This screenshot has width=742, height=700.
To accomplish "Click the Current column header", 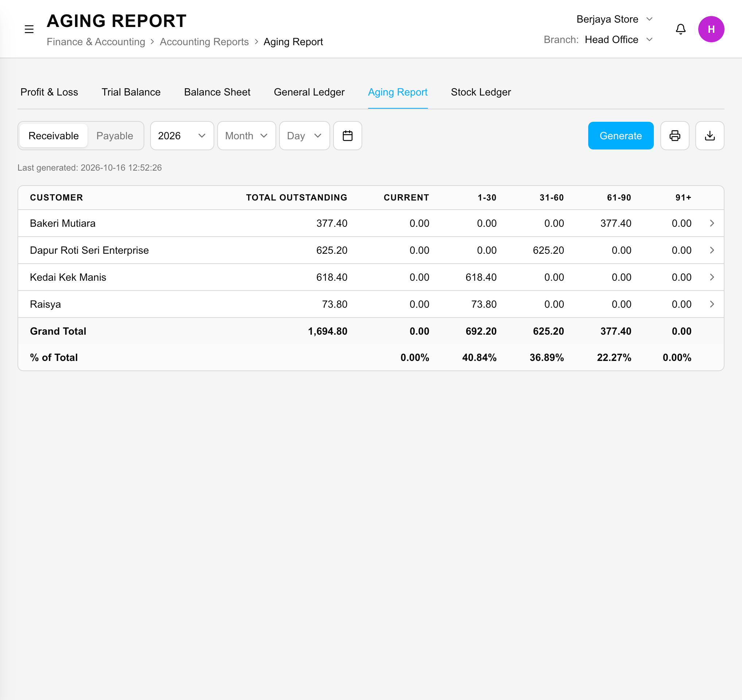I will (406, 198).
